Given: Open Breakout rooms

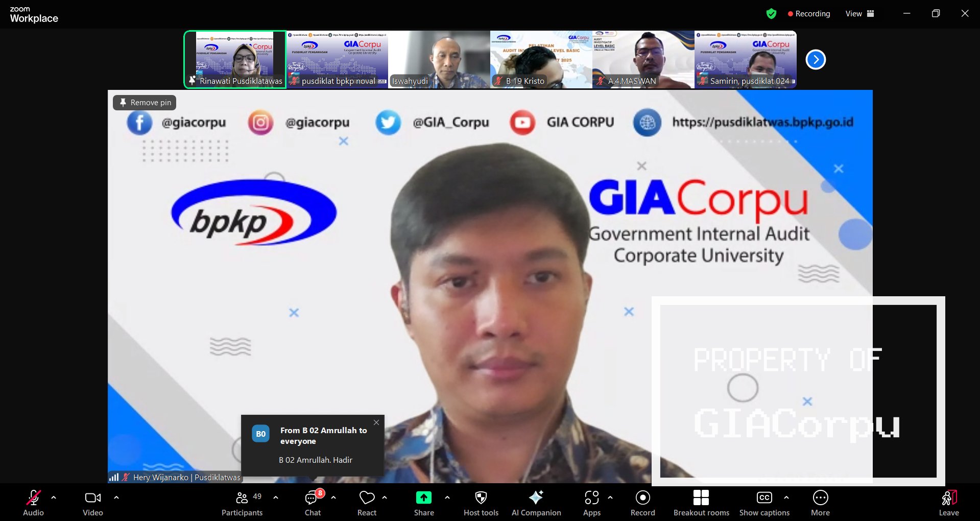Looking at the screenshot, I should (x=701, y=503).
